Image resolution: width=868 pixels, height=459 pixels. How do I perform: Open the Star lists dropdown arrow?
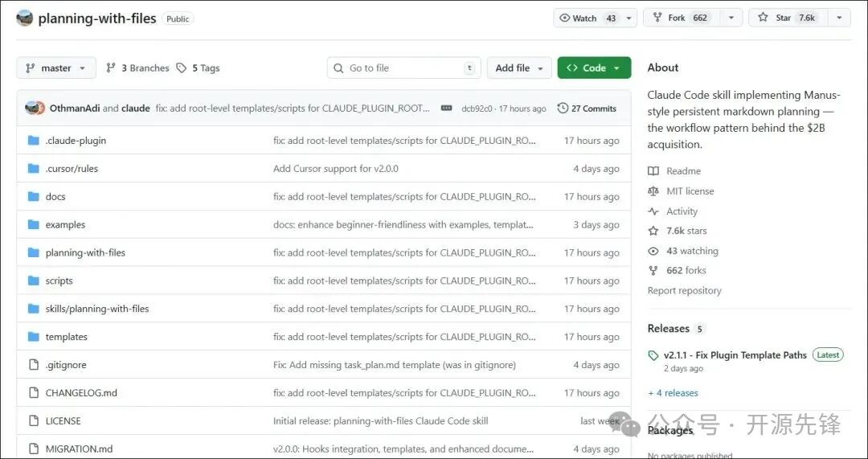tap(839, 18)
